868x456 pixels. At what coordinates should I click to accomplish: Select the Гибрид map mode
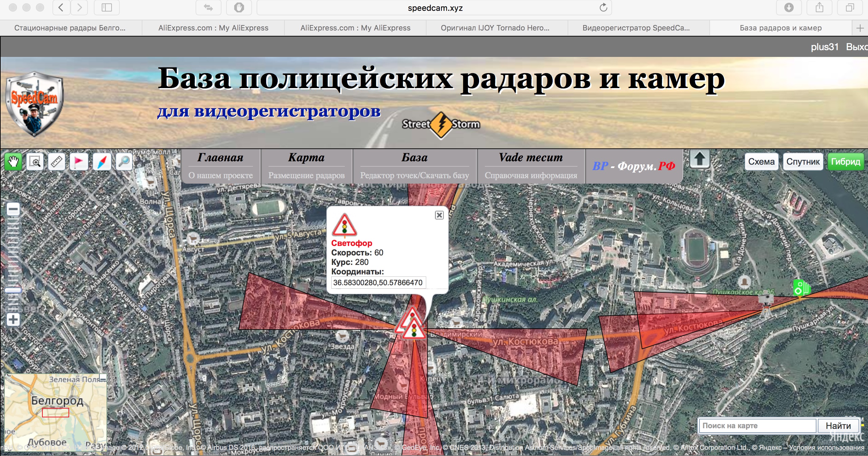(x=845, y=162)
